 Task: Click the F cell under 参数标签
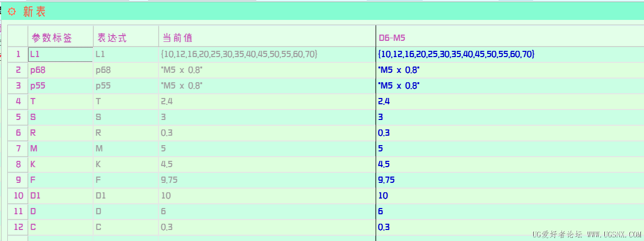pyautogui.click(x=61, y=180)
